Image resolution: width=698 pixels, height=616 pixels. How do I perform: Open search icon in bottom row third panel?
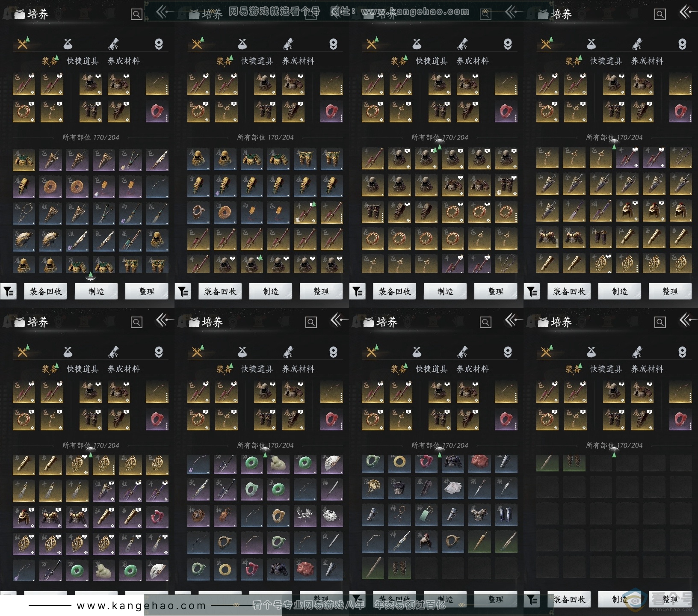tap(485, 322)
